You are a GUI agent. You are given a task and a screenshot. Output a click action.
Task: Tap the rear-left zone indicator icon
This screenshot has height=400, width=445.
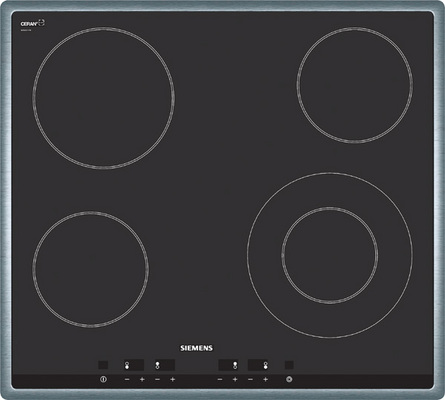(157, 365)
